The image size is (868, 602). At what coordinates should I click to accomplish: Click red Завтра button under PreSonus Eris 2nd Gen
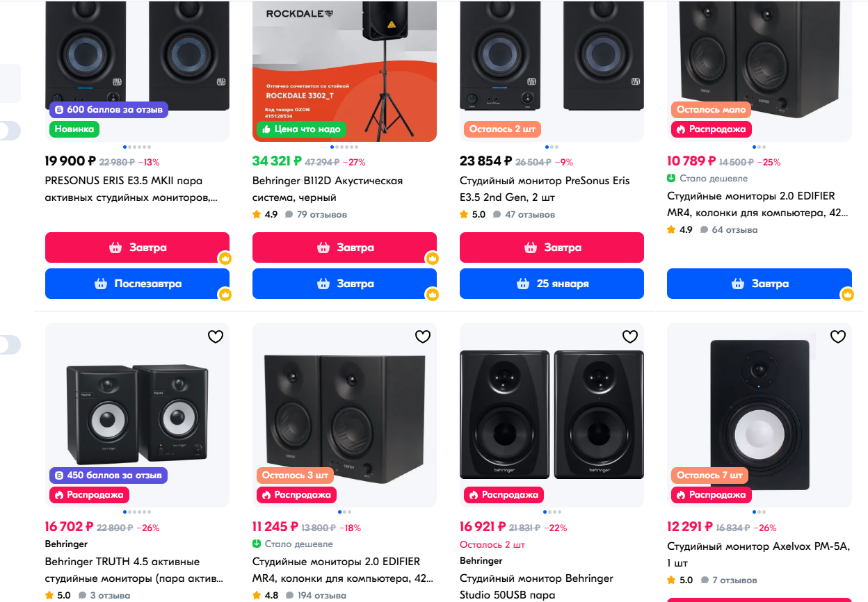552,247
